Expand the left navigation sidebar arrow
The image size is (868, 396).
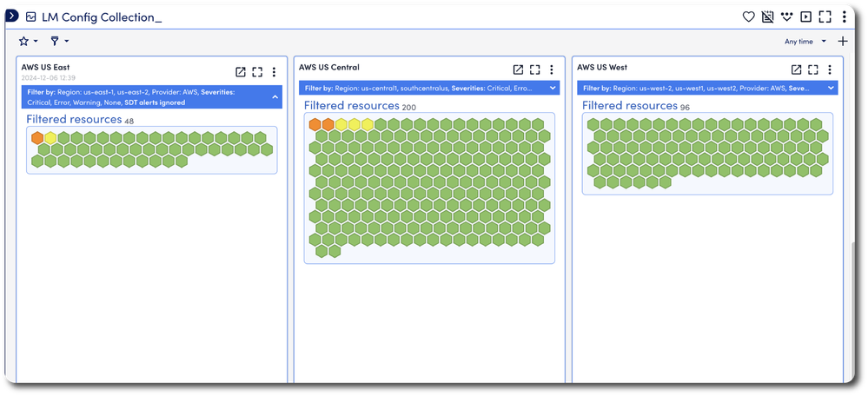[x=12, y=16]
